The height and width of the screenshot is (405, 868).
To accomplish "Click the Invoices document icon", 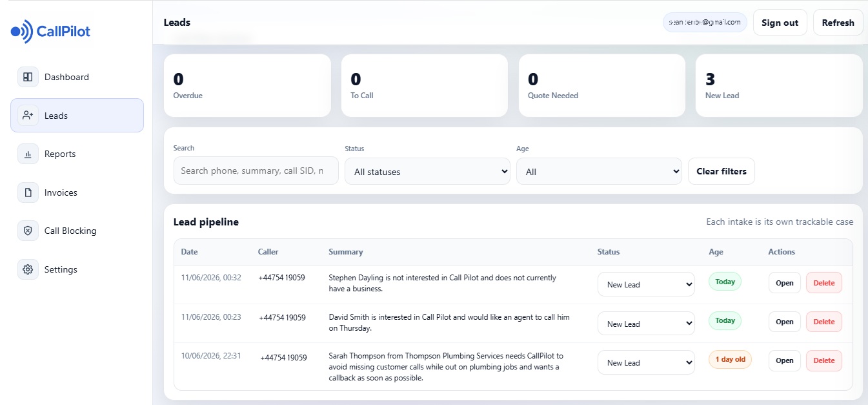I will [28, 192].
